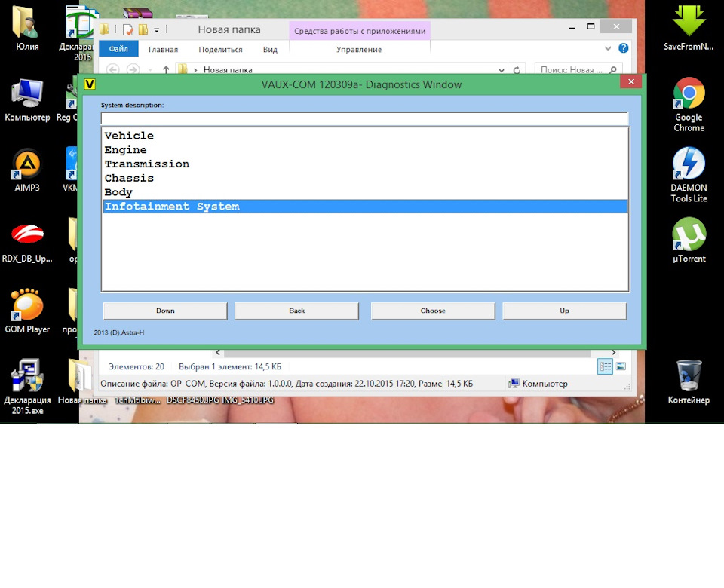724x588 pixels.
Task: Click the search magnifier icon in Explorer
Action: coord(613,69)
